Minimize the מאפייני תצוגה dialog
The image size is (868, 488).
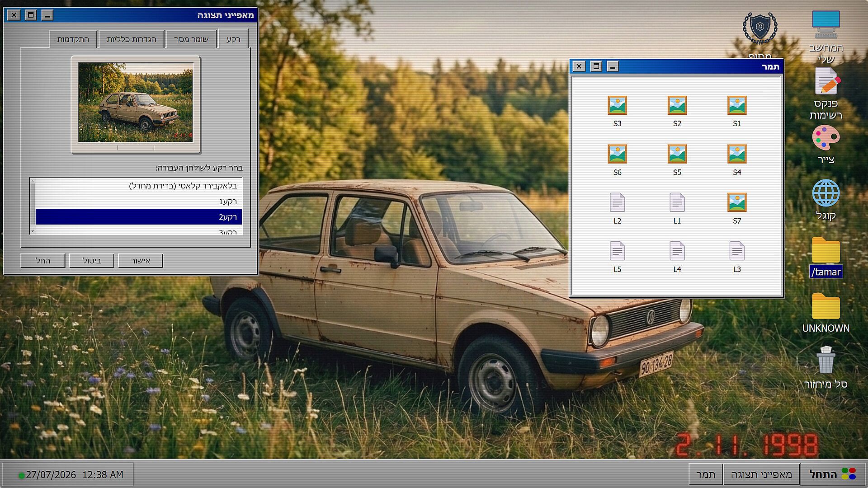tap(47, 15)
